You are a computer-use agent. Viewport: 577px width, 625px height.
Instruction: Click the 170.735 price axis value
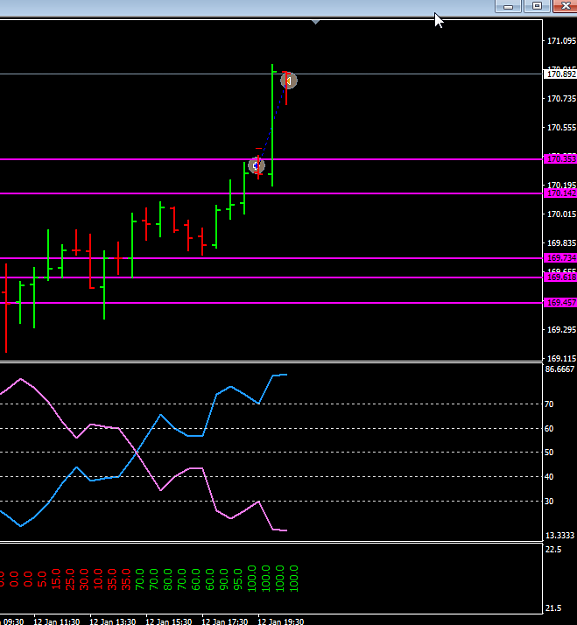[562, 98]
